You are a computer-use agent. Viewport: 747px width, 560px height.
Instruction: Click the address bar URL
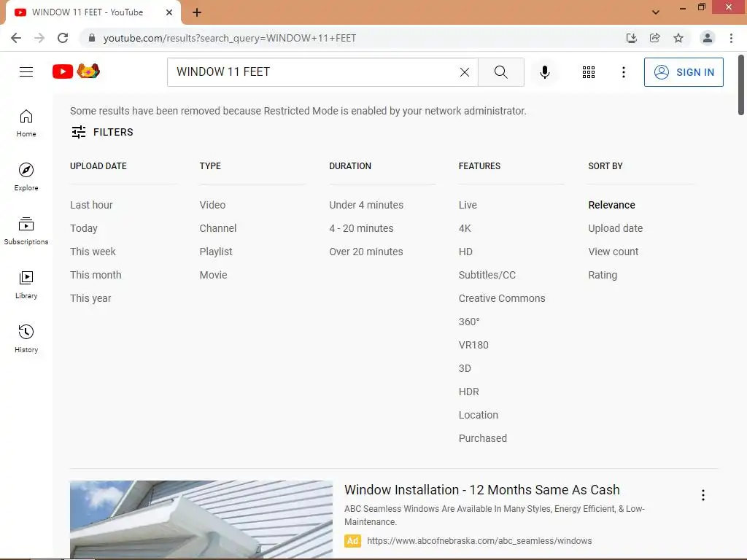click(x=230, y=38)
